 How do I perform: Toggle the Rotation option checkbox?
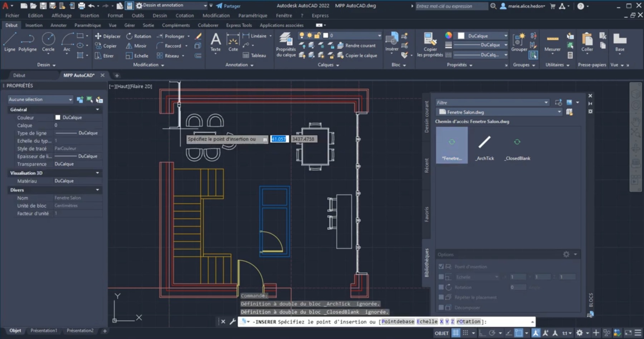tap(441, 287)
